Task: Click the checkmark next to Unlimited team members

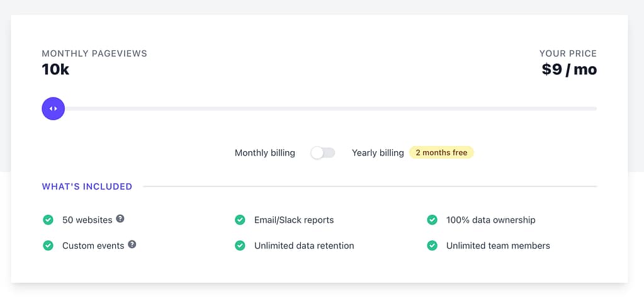Action: (x=432, y=245)
